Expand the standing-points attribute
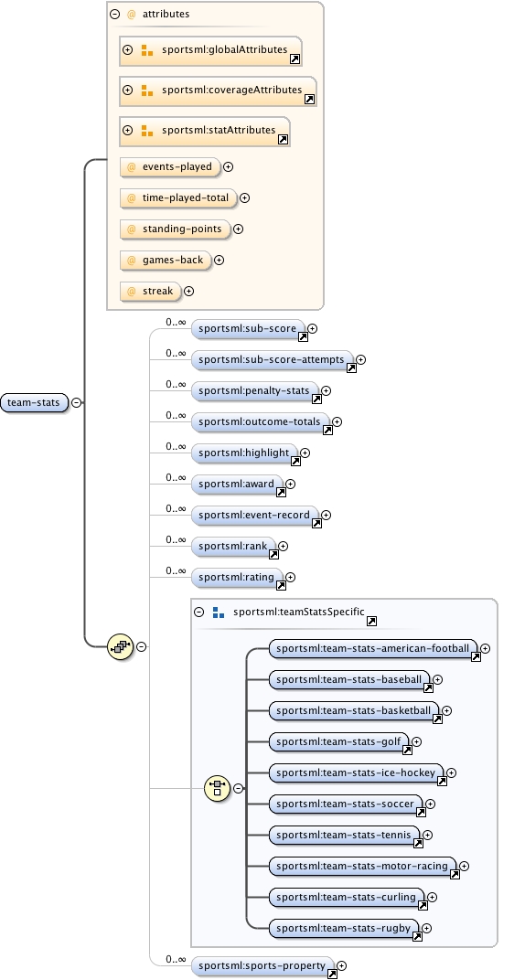Viewport: 514px width, 980px height. 238,229
